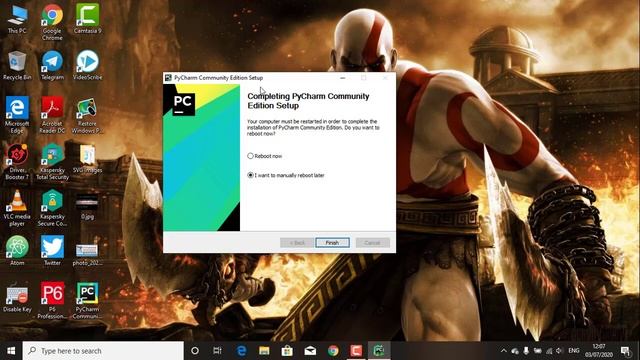Open notification Action Center
Viewport: 640px width, 360px height.
[x=625, y=351]
